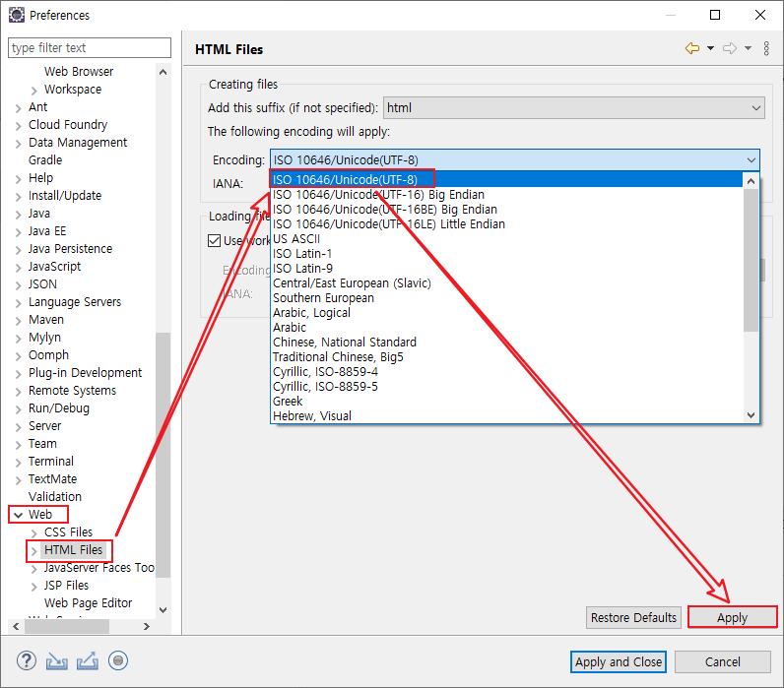Select TextMate preference page
This screenshot has height=688, width=784.
pos(52,479)
